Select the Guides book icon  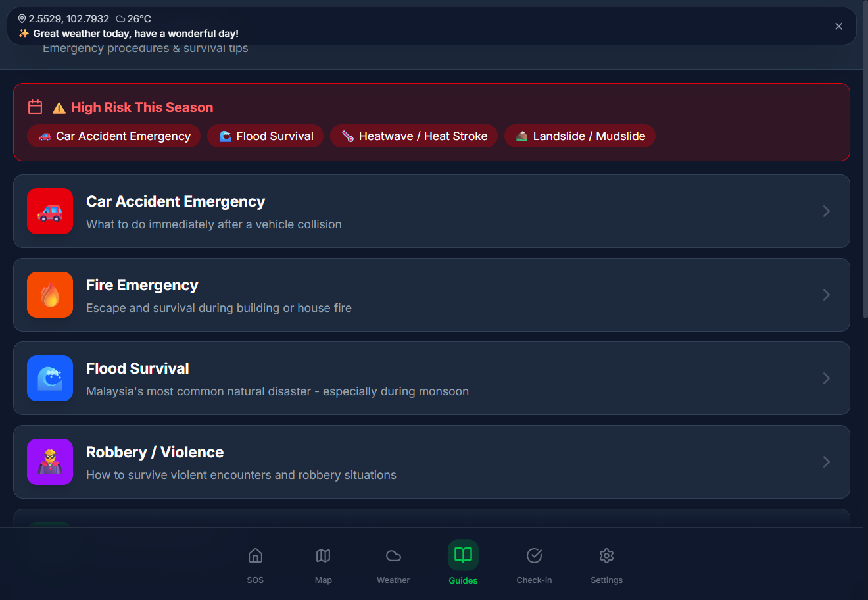pos(463,556)
